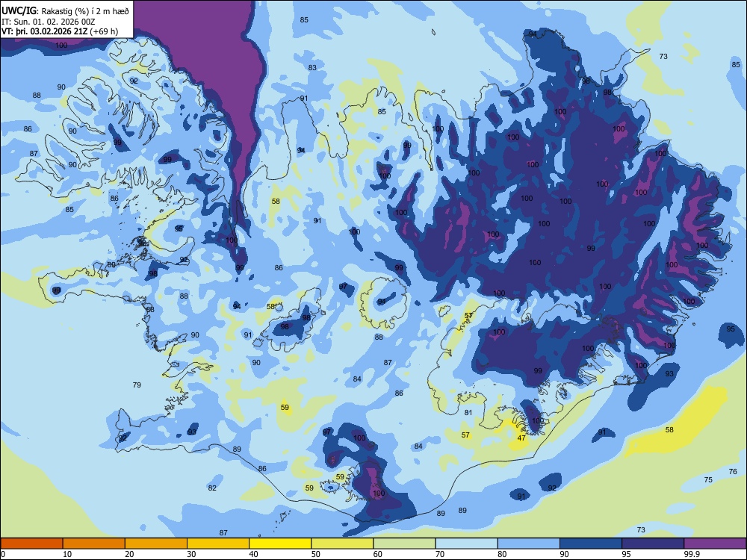Click the '83' humidity value on the map
The image size is (747, 560).
coord(312,68)
